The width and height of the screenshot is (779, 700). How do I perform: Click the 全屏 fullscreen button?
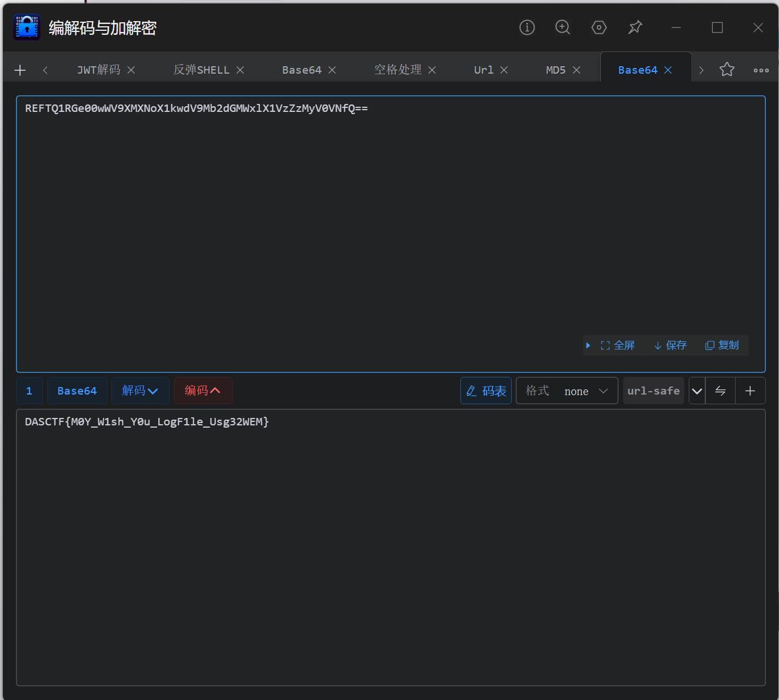tap(617, 345)
